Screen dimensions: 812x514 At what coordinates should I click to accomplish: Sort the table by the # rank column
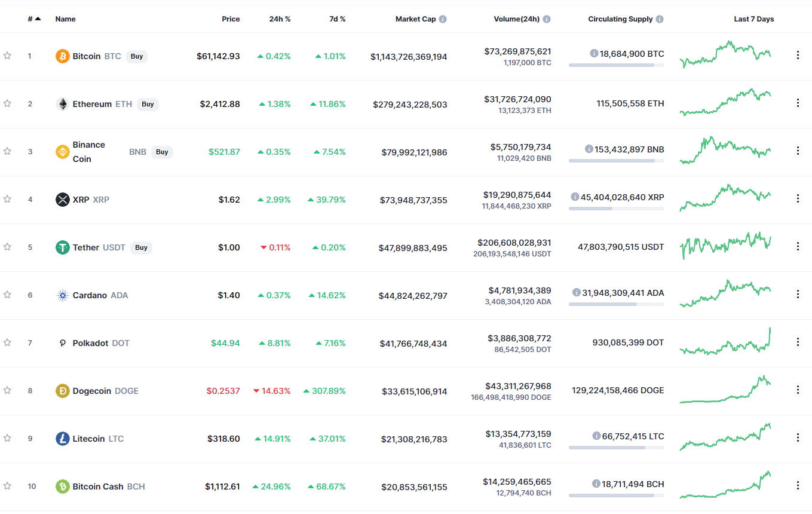(34, 19)
